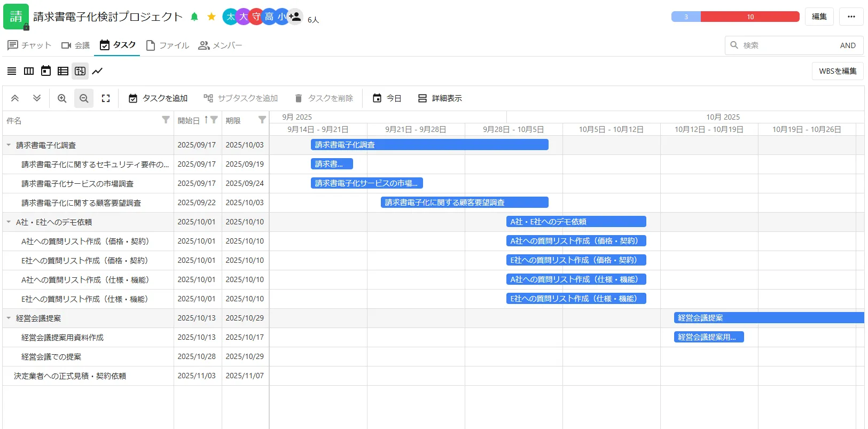Click the 検索 search input field
This screenshot has height=429, width=868.
785,45
